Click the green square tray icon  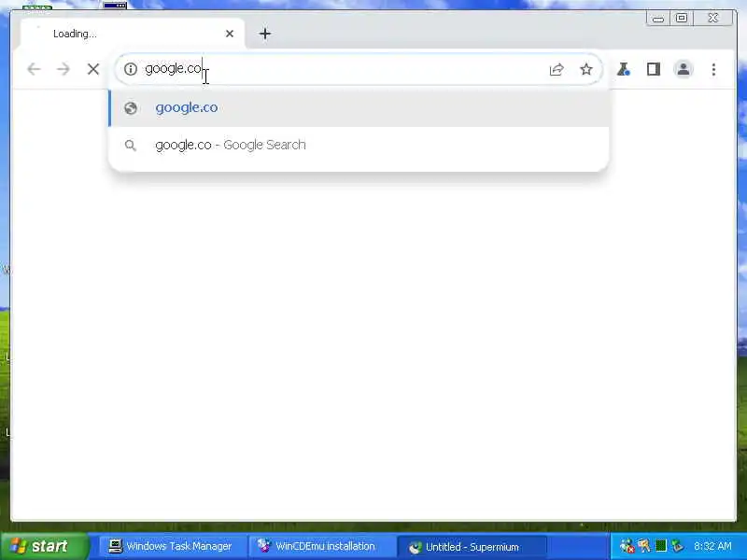coord(661,546)
